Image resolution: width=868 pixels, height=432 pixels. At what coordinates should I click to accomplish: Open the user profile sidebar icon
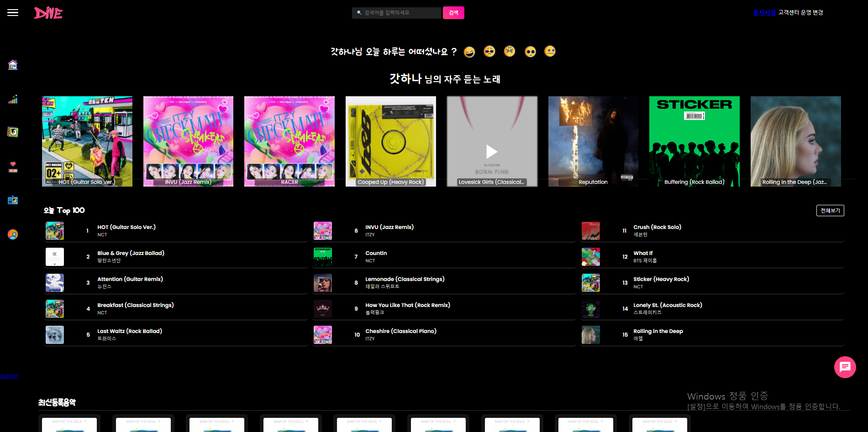(x=13, y=234)
